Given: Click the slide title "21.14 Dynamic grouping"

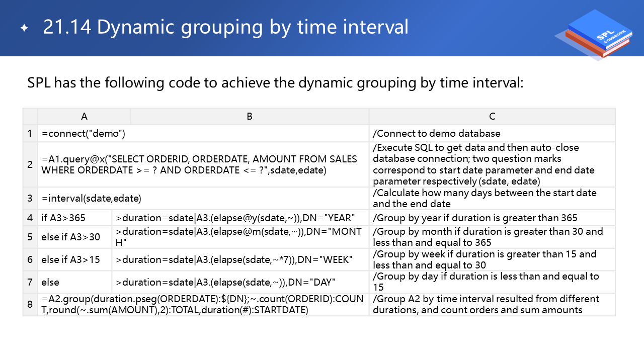Looking at the screenshot, I should [225, 27].
